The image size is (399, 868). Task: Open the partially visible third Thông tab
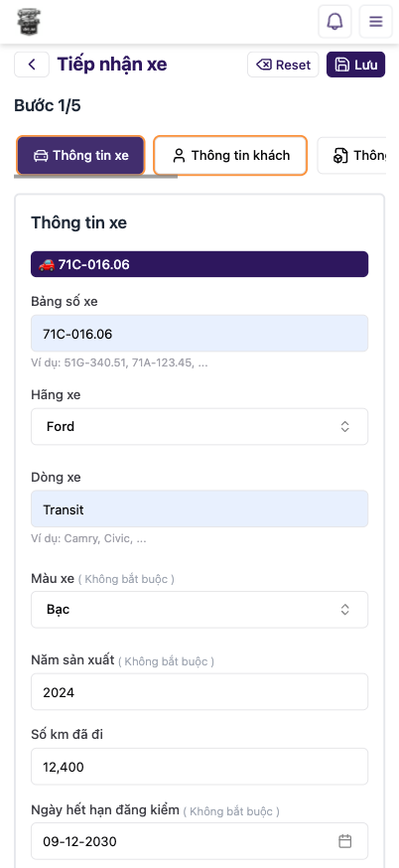351,156
